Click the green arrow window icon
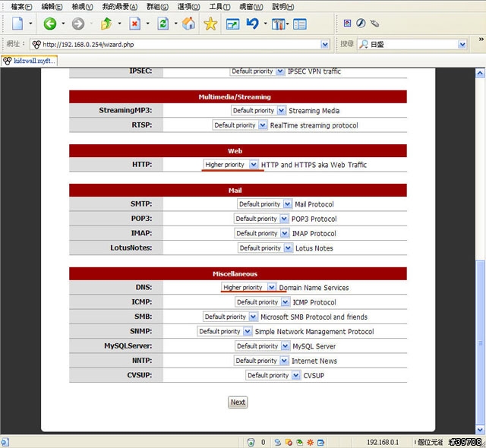This screenshot has width=486, height=448. click(232, 24)
